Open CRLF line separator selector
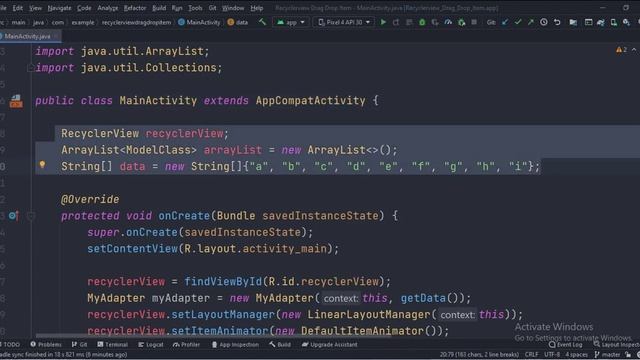 coord(531,355)
